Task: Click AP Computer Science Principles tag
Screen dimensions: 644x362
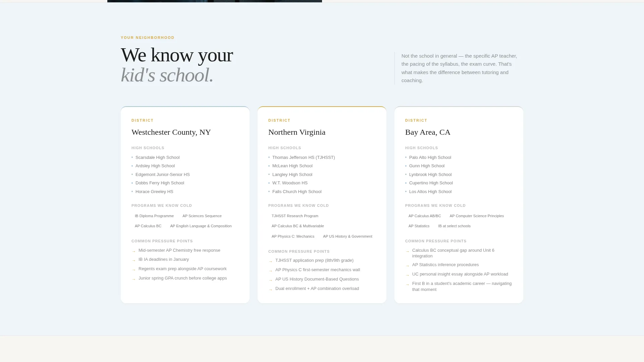Action: tap(477, 216)
